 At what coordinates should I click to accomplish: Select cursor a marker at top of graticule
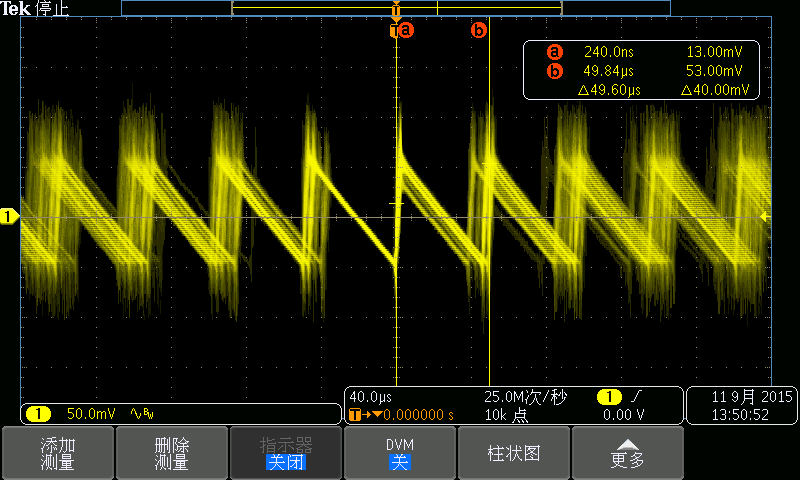[x=405, y=30]
